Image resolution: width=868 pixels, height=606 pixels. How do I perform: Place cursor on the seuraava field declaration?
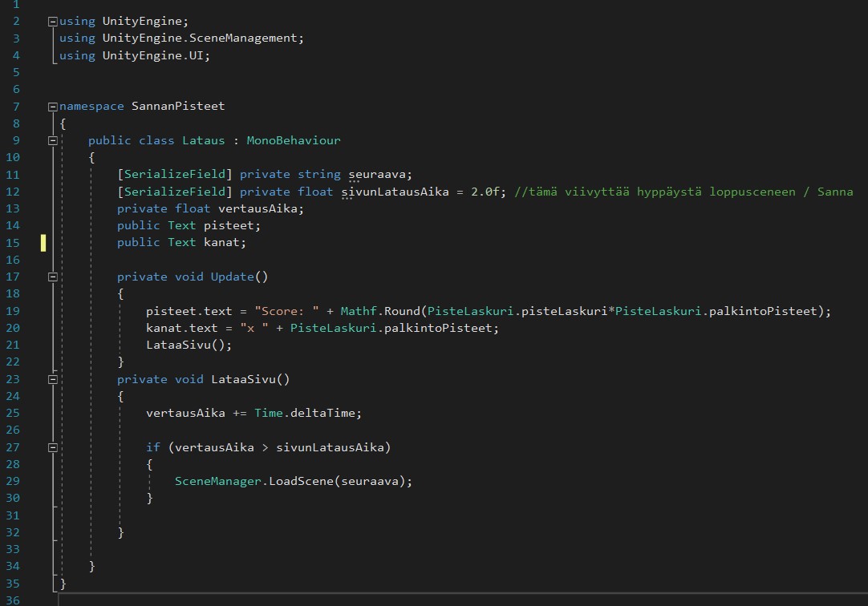coord(377,175)
